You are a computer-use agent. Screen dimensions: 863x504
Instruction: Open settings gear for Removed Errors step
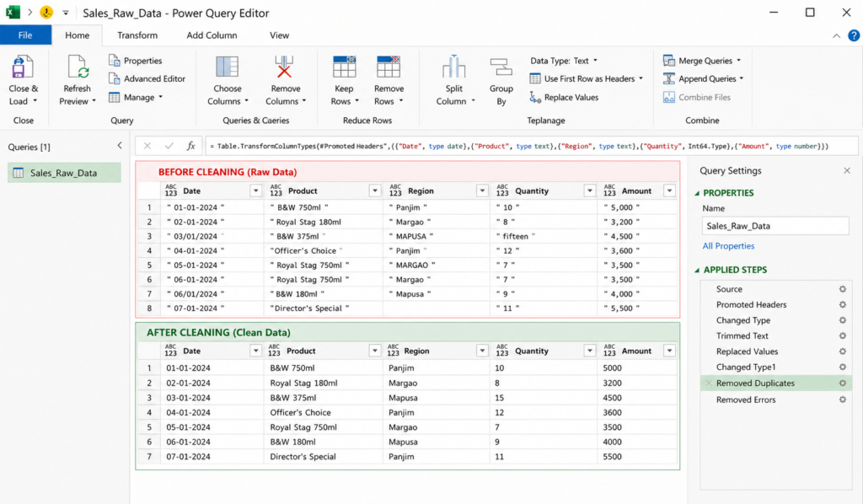[842, 399]
